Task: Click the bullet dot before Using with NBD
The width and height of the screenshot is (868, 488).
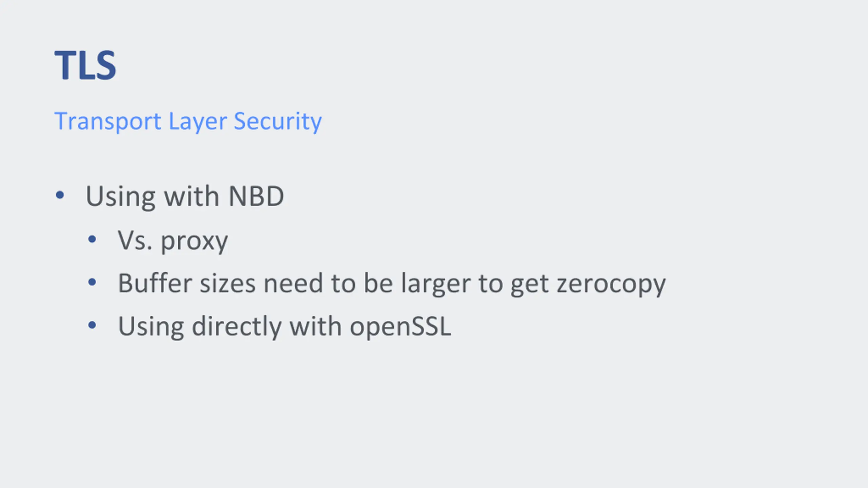Action: (60, 195)
